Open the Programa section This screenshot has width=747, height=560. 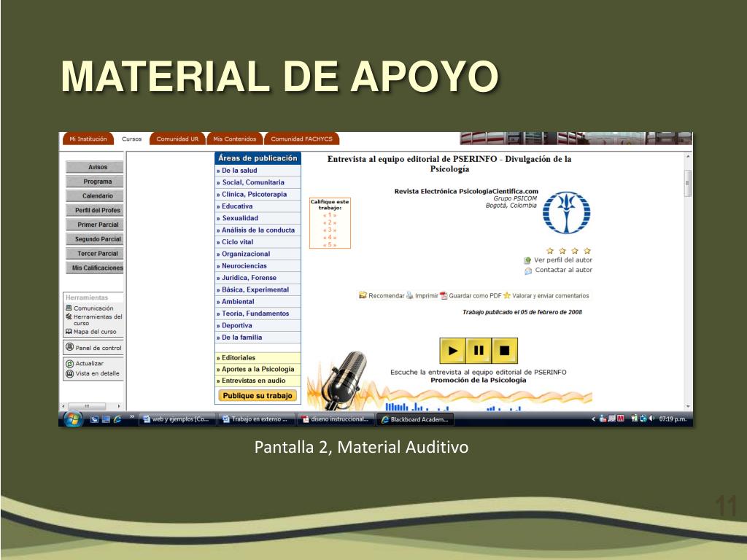click(x=94, y=182)
